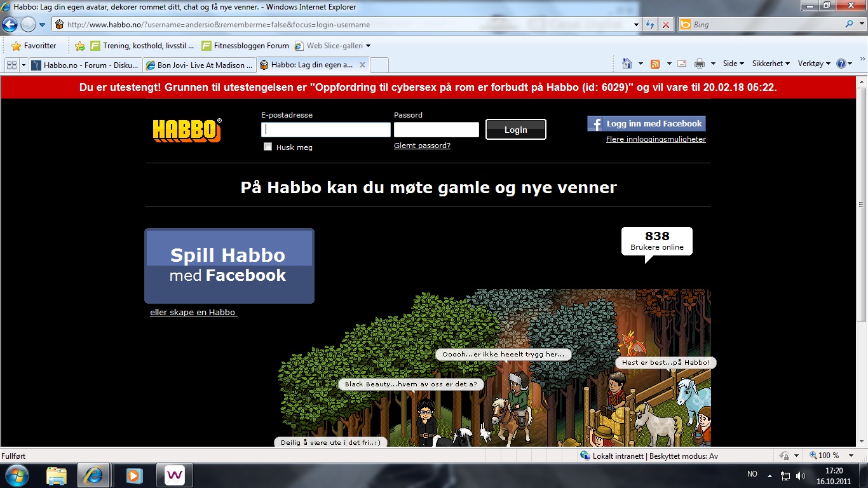
Task: Click the read mail envelope icon
Action: coord(682,64)
